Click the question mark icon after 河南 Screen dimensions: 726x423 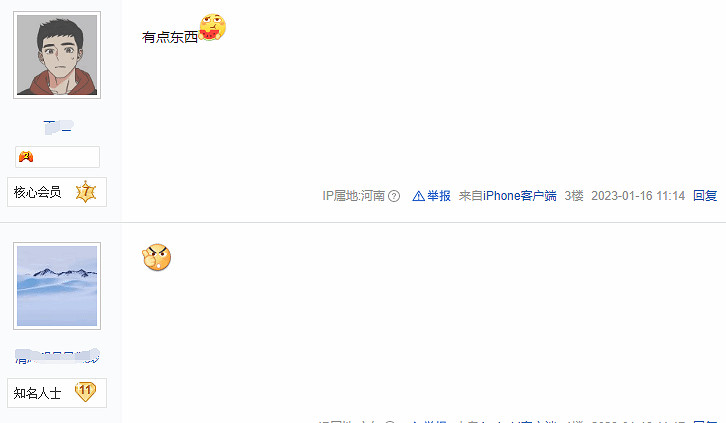click(394, 196)
